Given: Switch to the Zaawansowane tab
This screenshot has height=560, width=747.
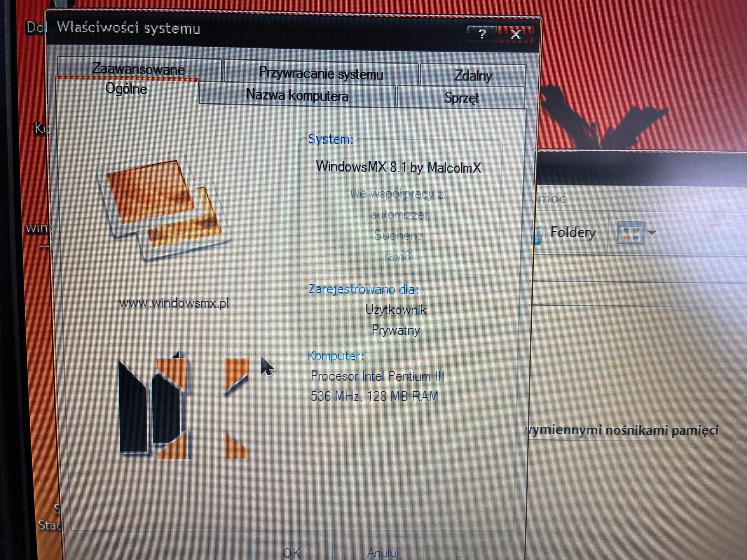Looking at the screenshot, I should 139,69.
